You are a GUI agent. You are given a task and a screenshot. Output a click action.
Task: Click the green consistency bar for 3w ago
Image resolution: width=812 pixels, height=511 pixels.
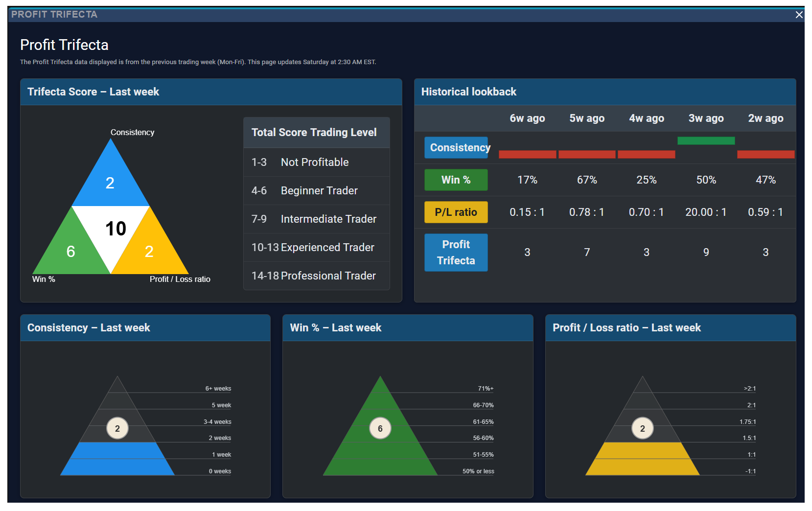tap(706, 140)
